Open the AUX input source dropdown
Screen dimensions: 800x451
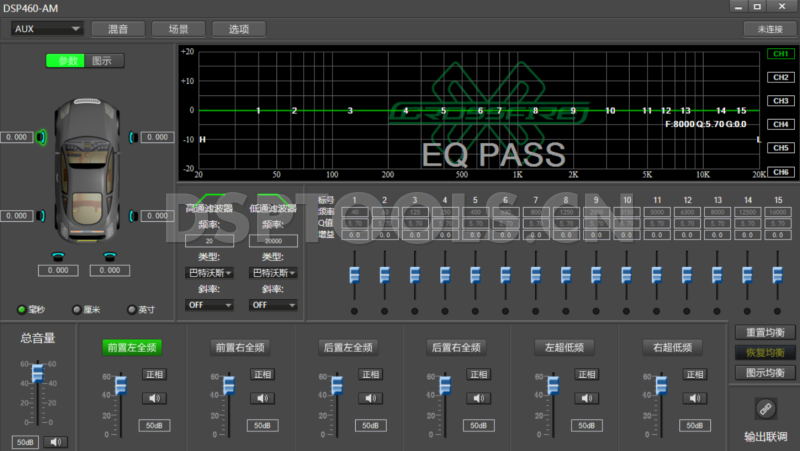coord(47,29)
